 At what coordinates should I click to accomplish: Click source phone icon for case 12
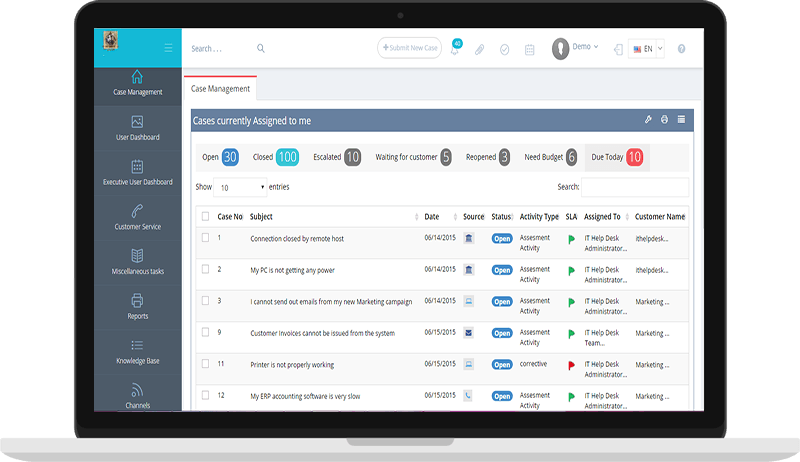tap(468, 396)
